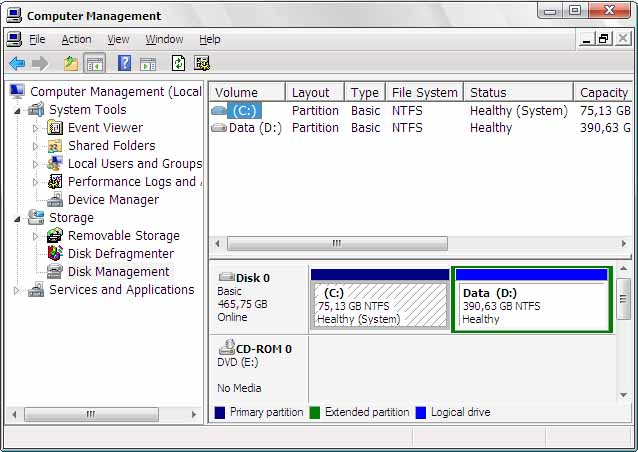Click the "390,63 G" capacity cell
This screenshot has width=638, height=452.
point(605,128)
